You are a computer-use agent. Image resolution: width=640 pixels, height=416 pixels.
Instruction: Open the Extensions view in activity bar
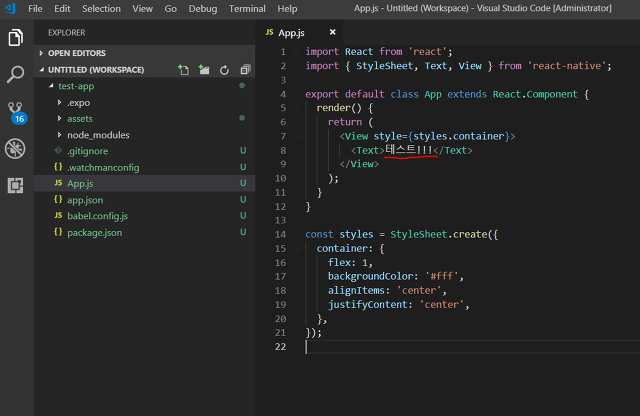tap(16, 185)
